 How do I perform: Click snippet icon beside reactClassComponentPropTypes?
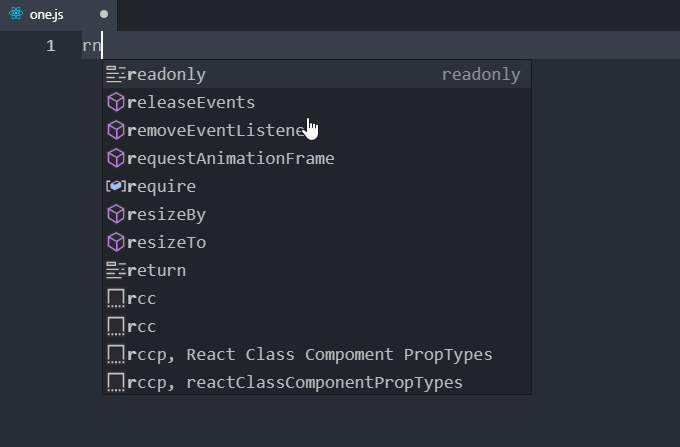pos(116,382)
